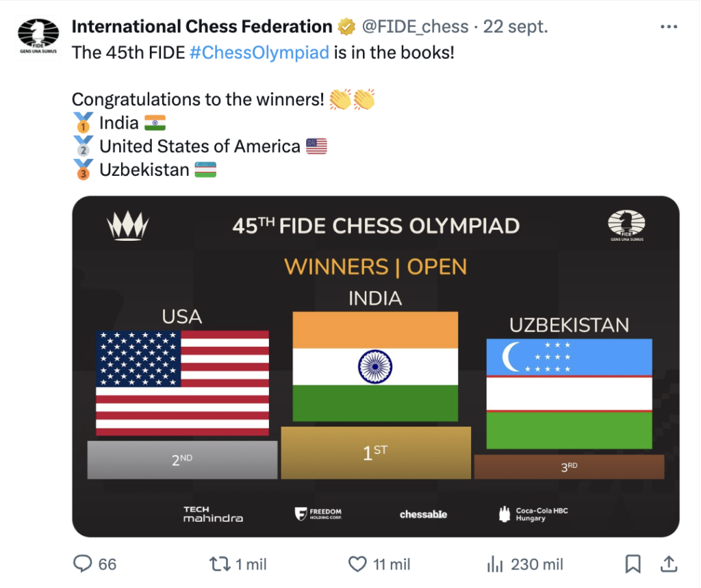Click the Uzbekistan flag in image
The image size is (701, 588).
569,394
